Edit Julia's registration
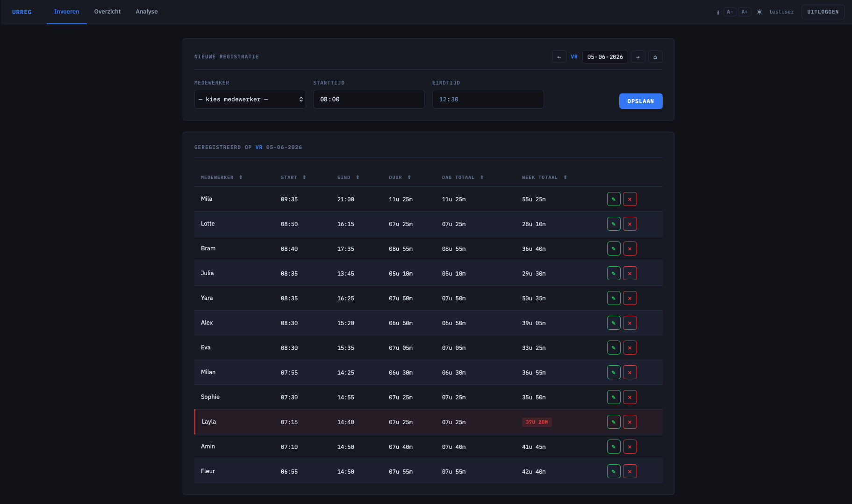852x504 pixels. click(614, 273)
